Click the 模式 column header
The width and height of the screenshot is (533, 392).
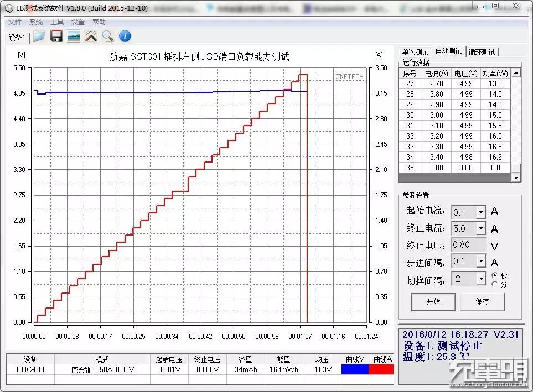click(x=102, y=359)
